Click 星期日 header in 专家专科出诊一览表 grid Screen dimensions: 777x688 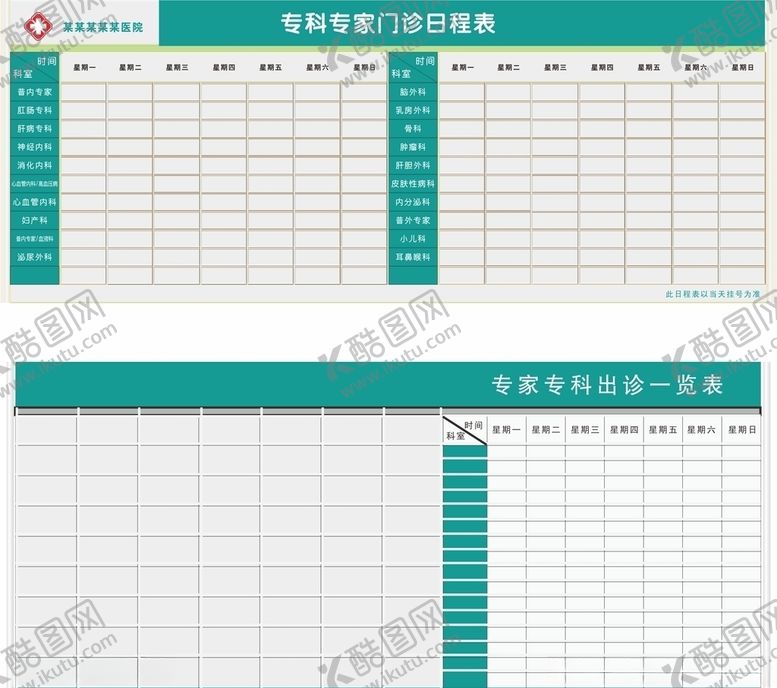742,430
